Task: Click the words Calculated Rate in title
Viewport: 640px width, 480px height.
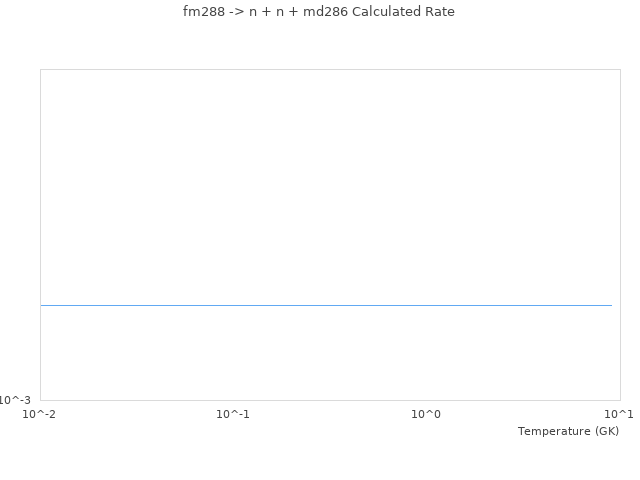Action: (x=403, y=12)
